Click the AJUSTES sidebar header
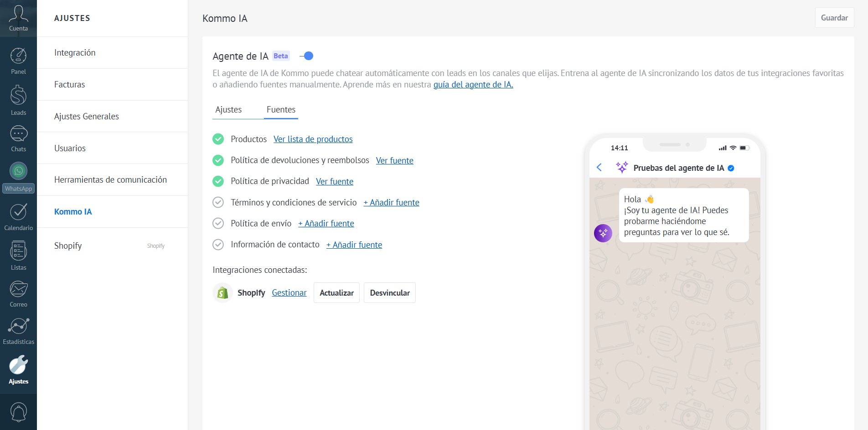868x430 pixels. (72, 18)
